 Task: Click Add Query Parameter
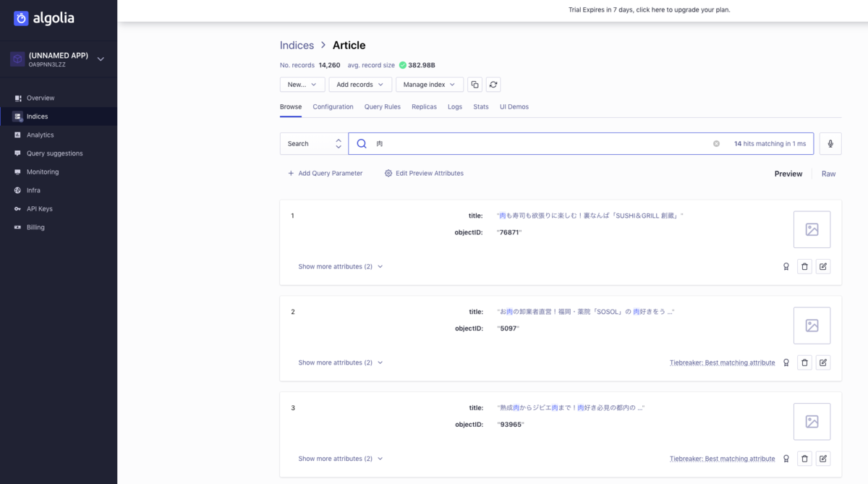pos(325,174)
